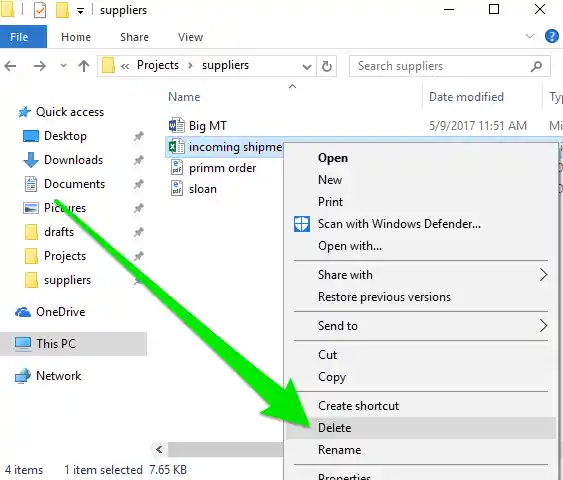
Task: Click the search magnifier icon
Action: [536, 66]
